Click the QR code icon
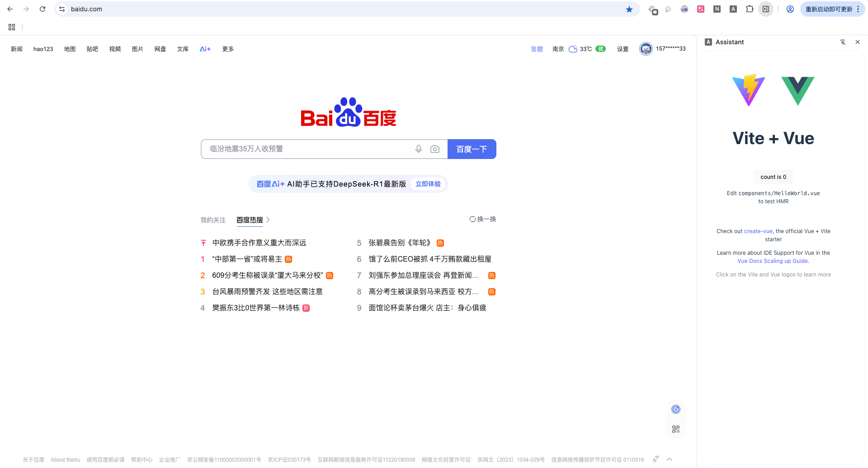This screenshot has width=868, height=468. 676,429
